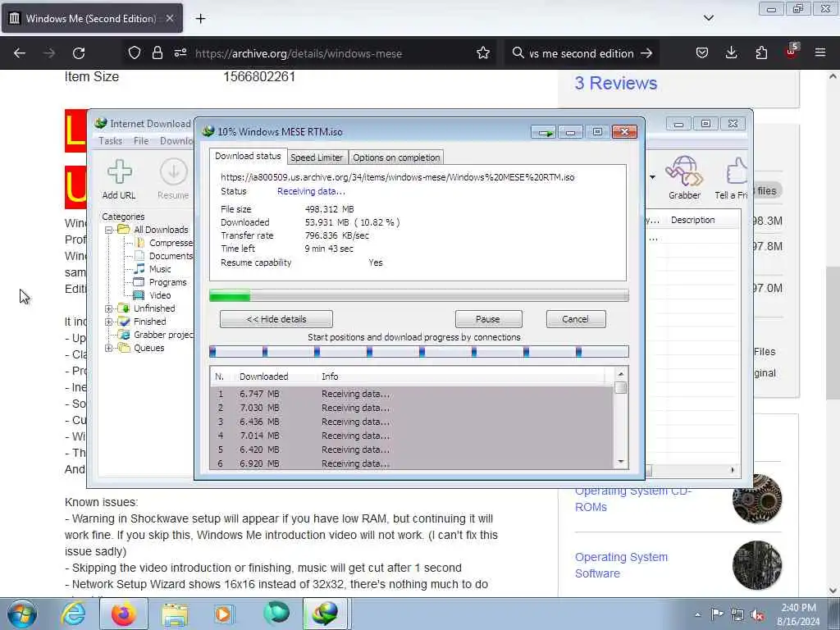Open the uBlock extension icon with badge
The height and width of the screenshot is (630, 840).
[792, 52]
